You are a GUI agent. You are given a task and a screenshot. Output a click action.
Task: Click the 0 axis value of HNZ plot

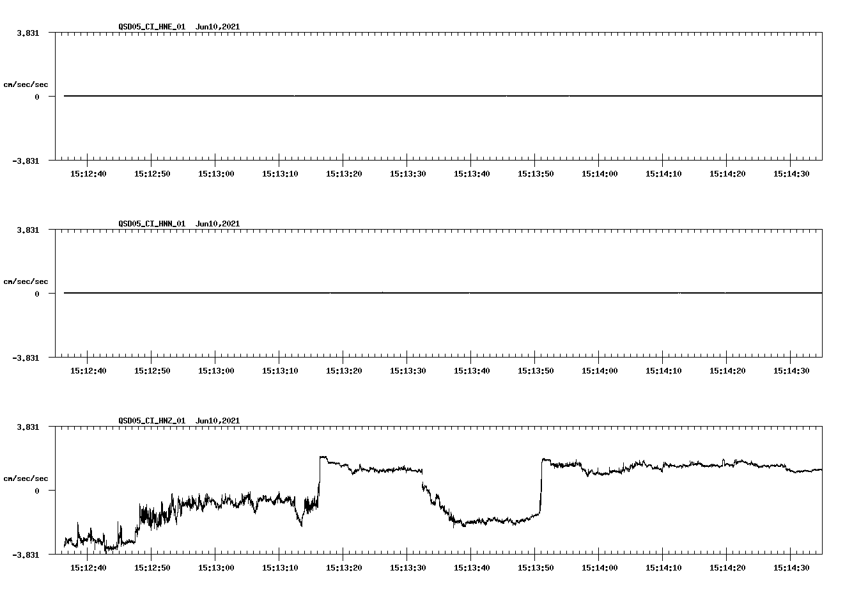(x=37, y=491)
